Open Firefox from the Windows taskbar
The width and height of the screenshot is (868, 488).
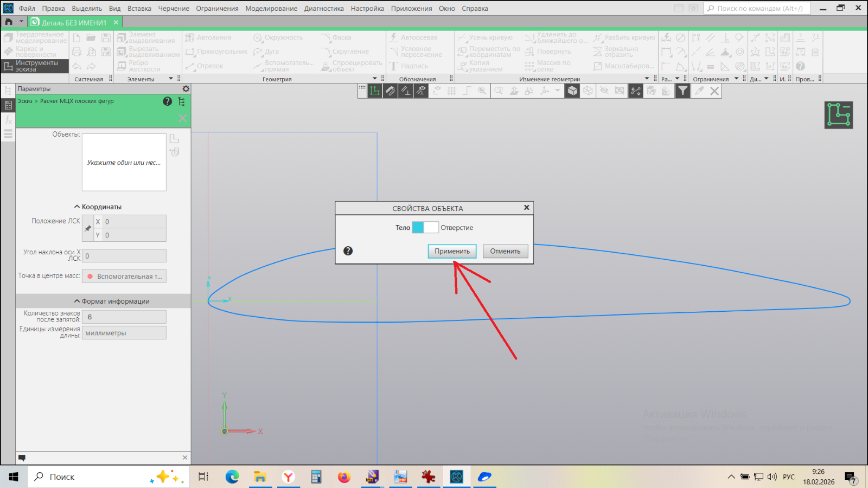(x=344, y=477)
